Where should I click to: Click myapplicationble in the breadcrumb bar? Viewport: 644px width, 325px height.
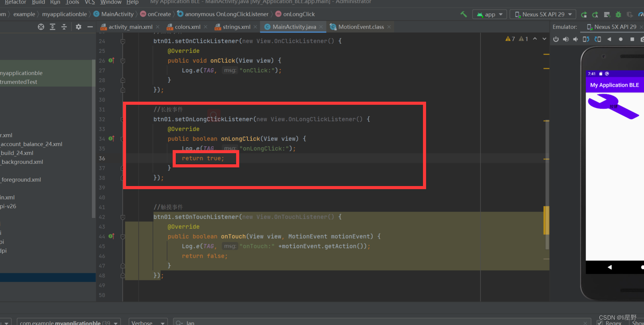click(64, 14)
